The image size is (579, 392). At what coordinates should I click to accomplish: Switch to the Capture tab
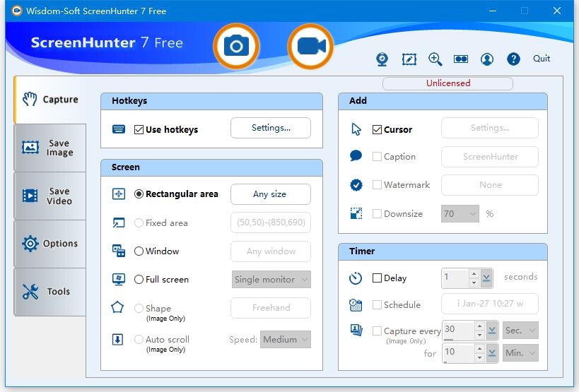point(50,100)
